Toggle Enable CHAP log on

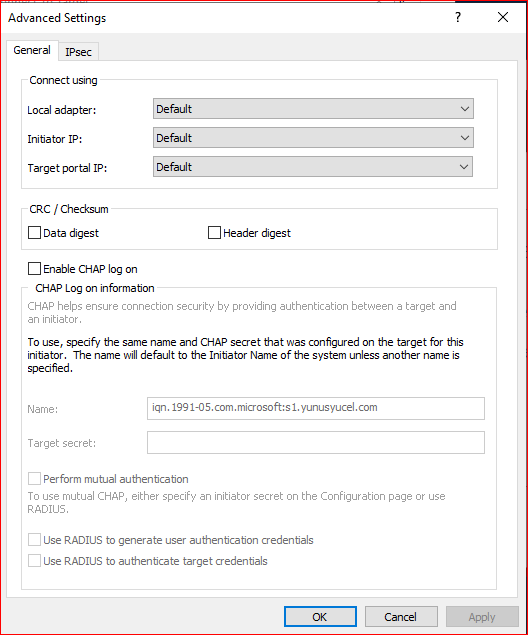(34, 269)
